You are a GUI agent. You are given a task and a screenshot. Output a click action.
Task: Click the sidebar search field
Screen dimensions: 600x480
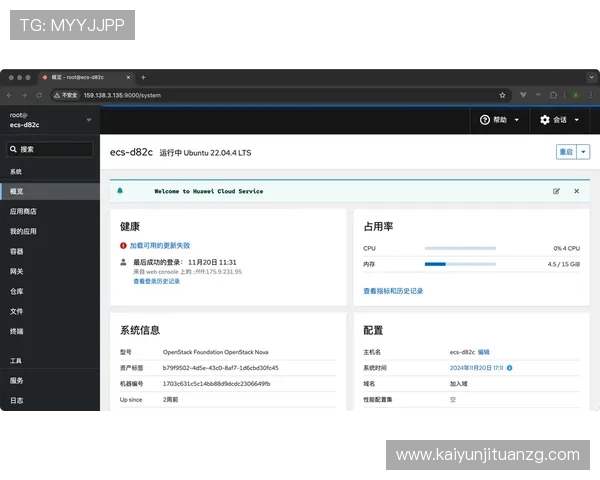[50, 149]
